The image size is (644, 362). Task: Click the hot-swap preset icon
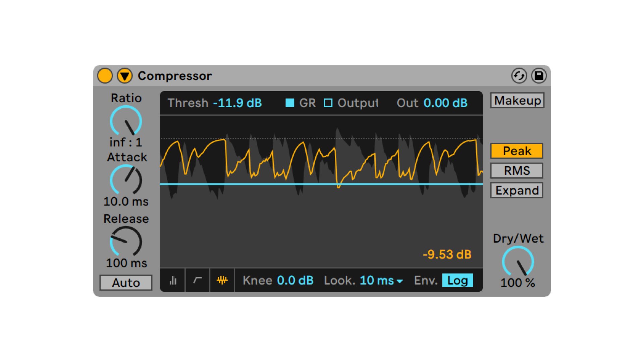[519, 76]
